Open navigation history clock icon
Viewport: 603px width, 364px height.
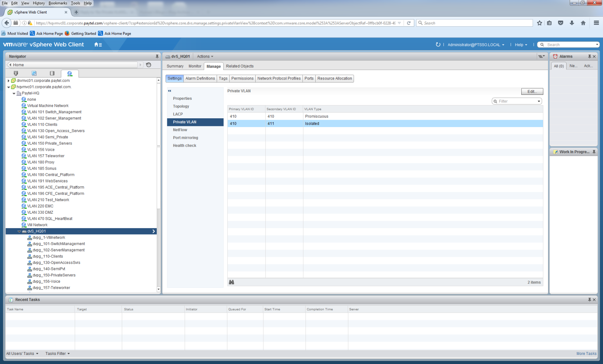click(x=149, y=65)
